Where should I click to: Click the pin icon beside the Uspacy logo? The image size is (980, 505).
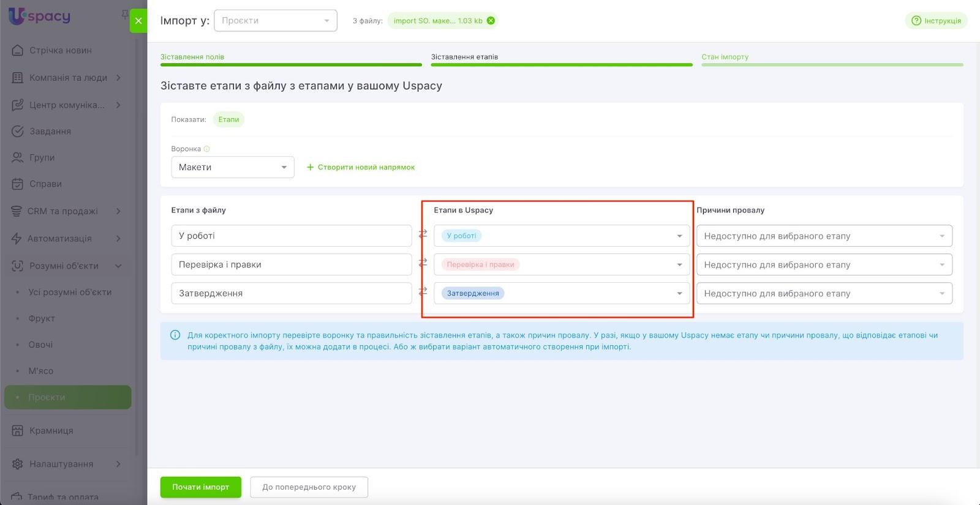pyautogui.click(x=124, y=14)
